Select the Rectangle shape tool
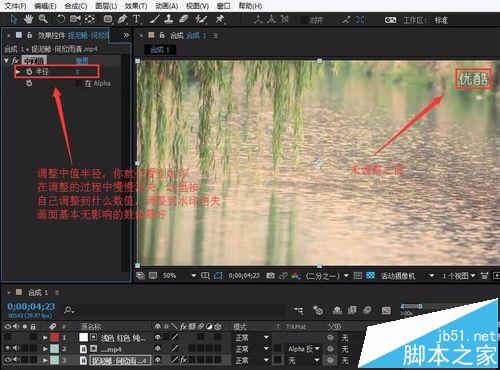500x370 pixels. pos(108,19)
